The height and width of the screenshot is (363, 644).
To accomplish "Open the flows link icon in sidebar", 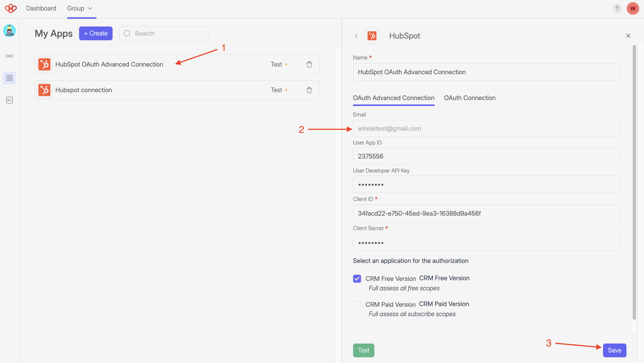I will tap(9, 56).
